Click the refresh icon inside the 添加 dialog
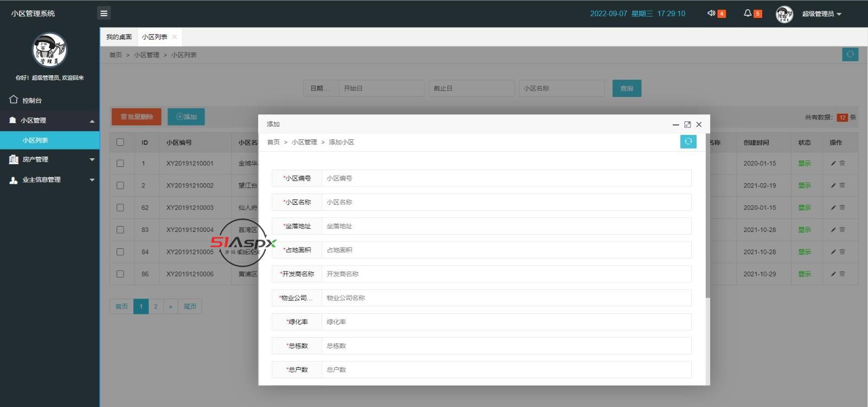Image resolution: width=868 pixels, height=407 pixels. click(688, 141)
